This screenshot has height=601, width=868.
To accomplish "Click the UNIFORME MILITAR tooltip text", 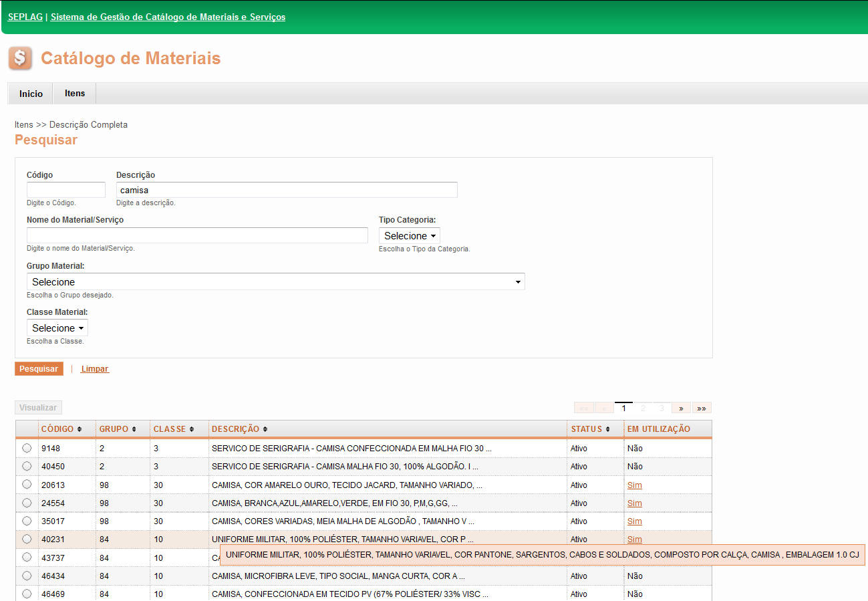I will pos(542,555).
